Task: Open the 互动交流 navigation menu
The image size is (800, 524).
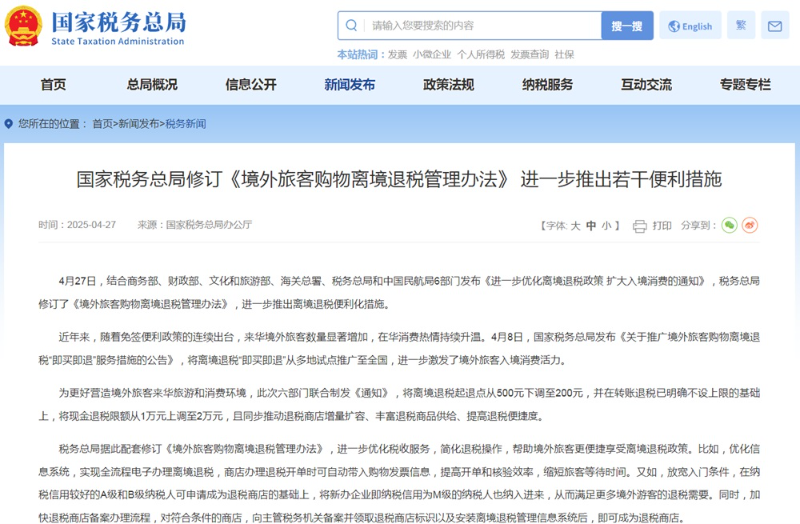Action: [646, 85]
